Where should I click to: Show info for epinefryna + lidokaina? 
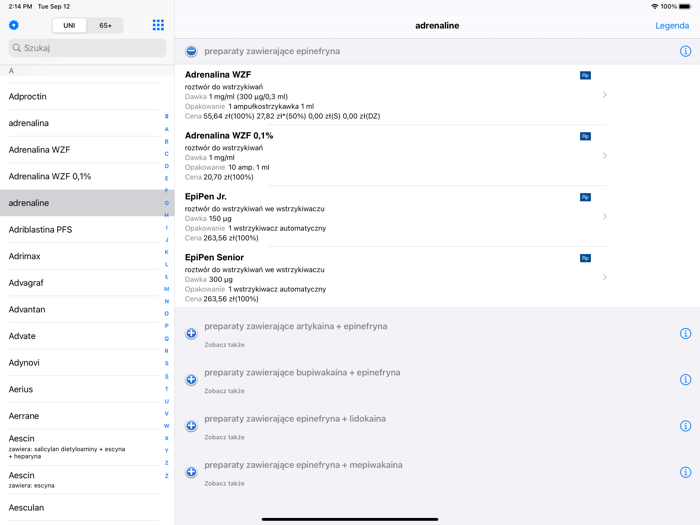685,425
